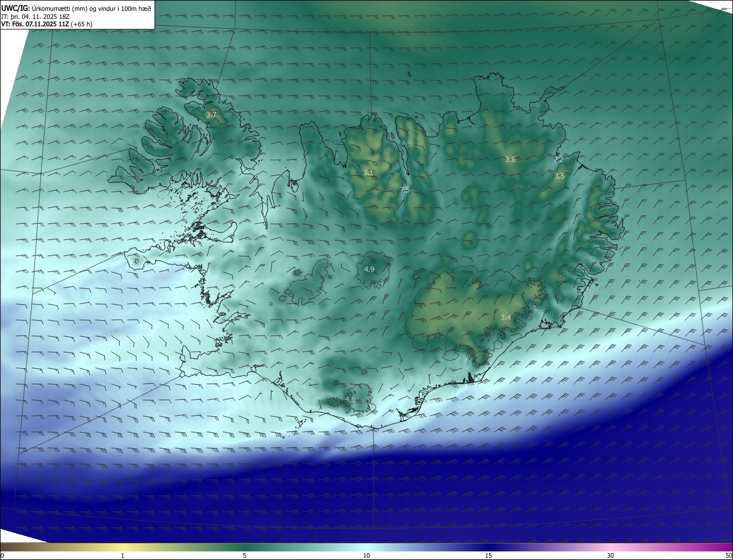This screenshot has width=733, height=560.
Task: Select the 3.5 value label in the east
Action: pyautogui.click(x=559, y=176)
